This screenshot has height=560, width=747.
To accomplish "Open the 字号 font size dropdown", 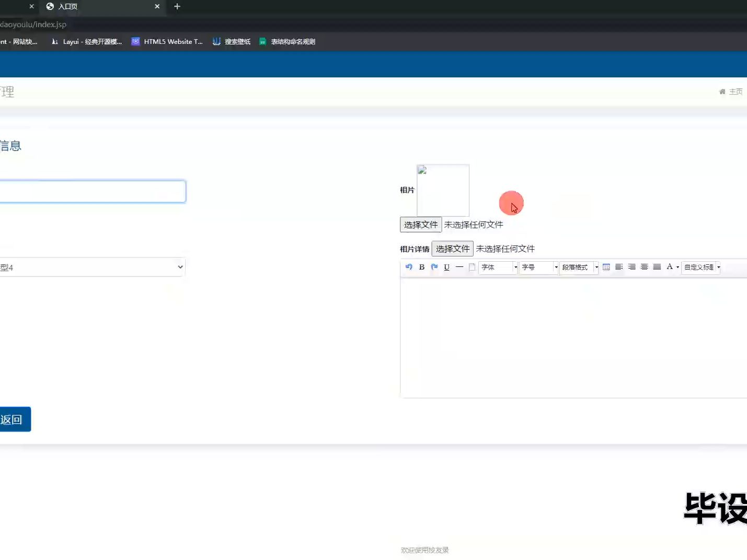I will (x=539, y=267).
